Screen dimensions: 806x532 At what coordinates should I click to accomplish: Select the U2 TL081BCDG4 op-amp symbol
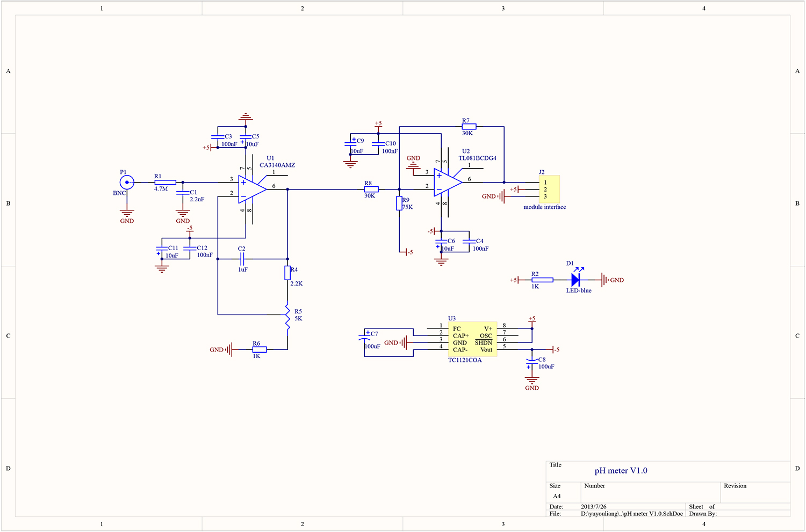coord(447,183)
